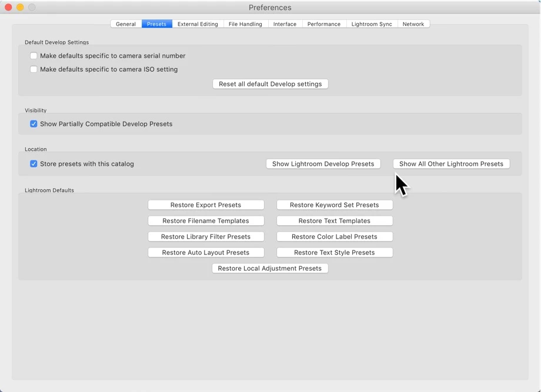The image size is (541, 392).
Task: Restore Text Style Presets
Action: click(x=335, y=252)
